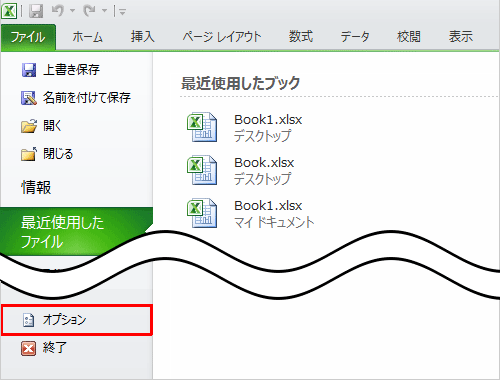The width and height of the screenshot is (500, 380).
Task: Open the 情報 section
Action: (36, 188)
